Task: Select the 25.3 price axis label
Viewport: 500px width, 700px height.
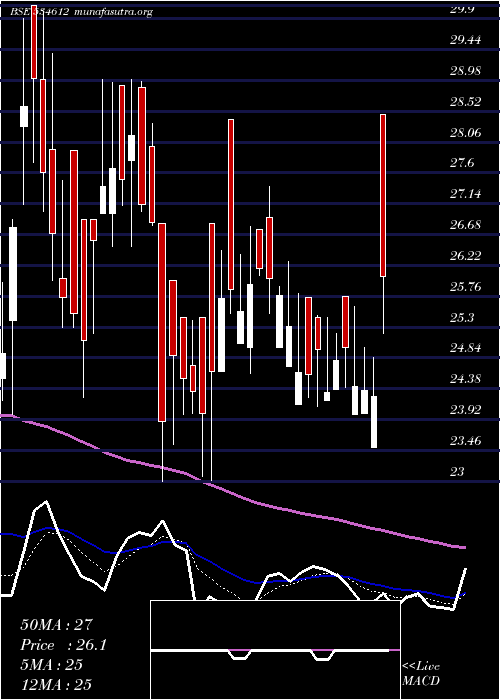Action: point(462,317)
